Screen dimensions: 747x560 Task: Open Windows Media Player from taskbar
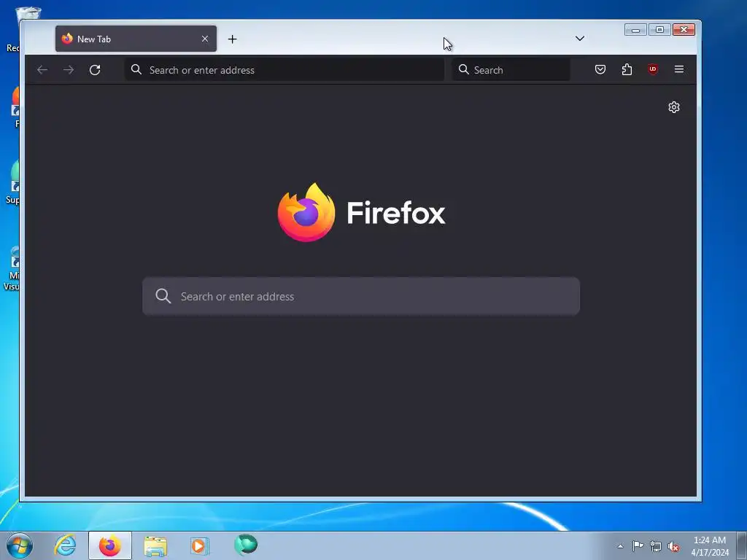point(199,545)
